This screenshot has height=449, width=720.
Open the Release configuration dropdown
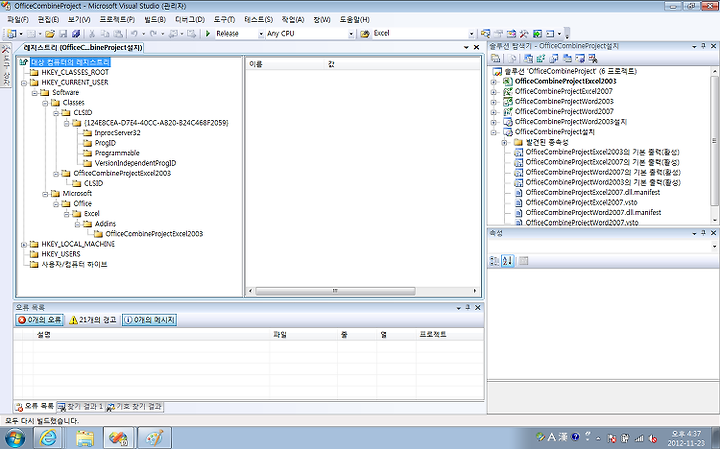click(261, 34)
